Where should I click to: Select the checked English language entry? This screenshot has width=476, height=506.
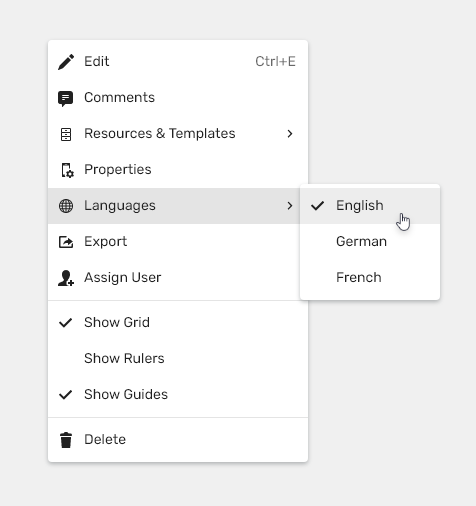[370, 206]
